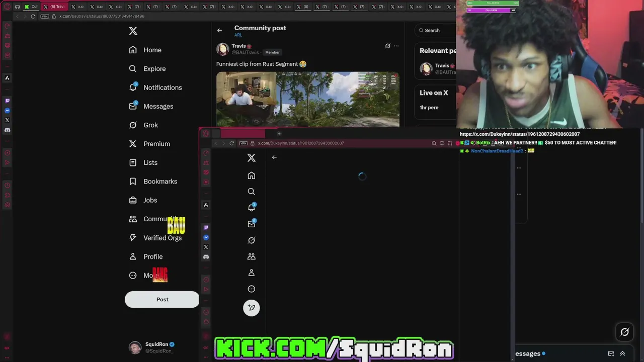The image size is (644, 362).
Task: Open Explore in the back X window
Action: [147, 69]
